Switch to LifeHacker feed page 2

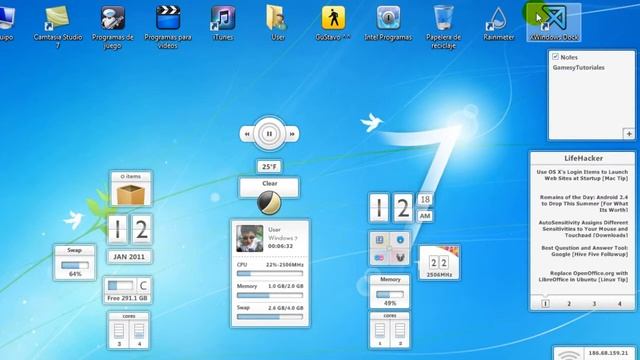click(569, 303)
